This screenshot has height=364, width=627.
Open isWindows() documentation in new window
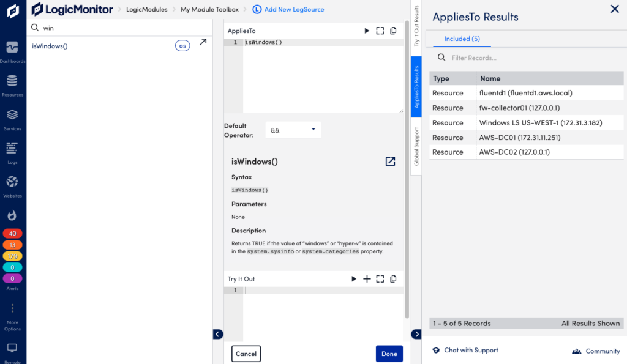[x=390, y=162]
